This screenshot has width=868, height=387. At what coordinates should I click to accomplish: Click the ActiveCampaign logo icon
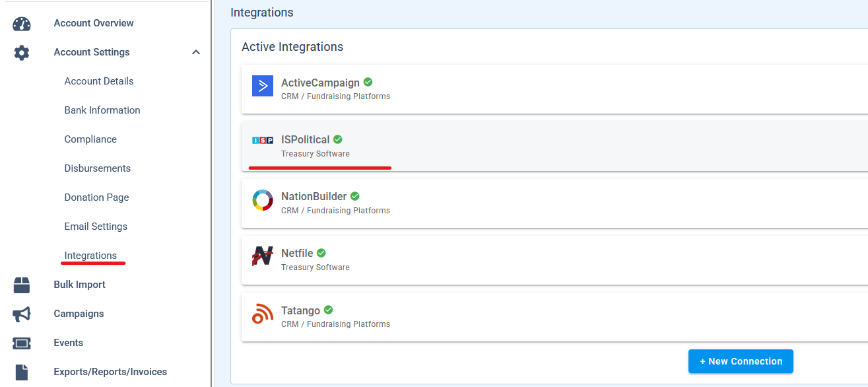[x=263, y=86]
